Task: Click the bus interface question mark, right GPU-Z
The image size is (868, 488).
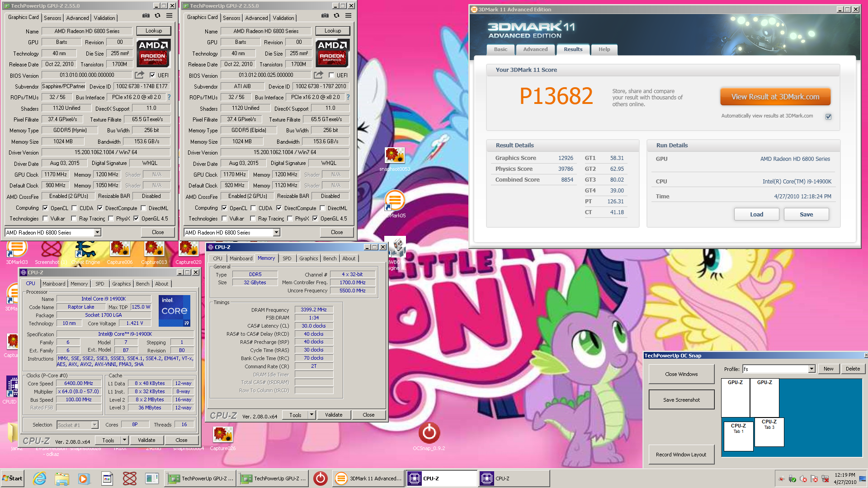Action: pos(348,97)
